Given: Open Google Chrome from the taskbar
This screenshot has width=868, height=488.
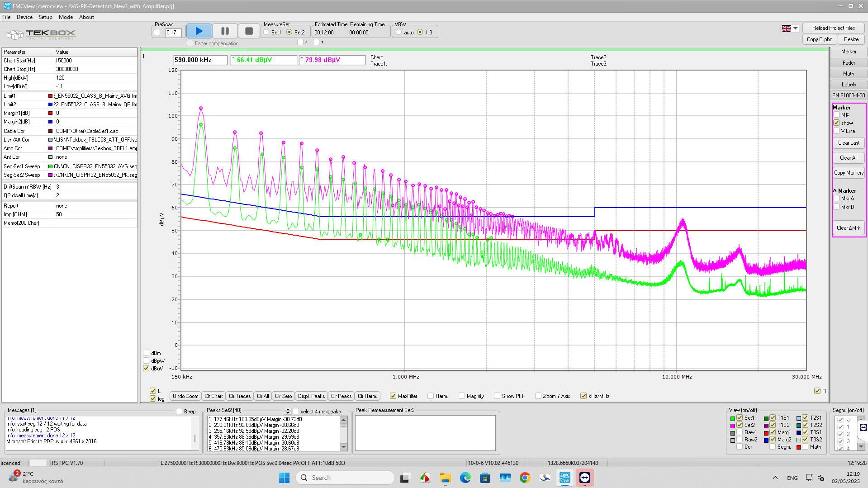Looking at the screenshot, I should [x=525, y=478].
